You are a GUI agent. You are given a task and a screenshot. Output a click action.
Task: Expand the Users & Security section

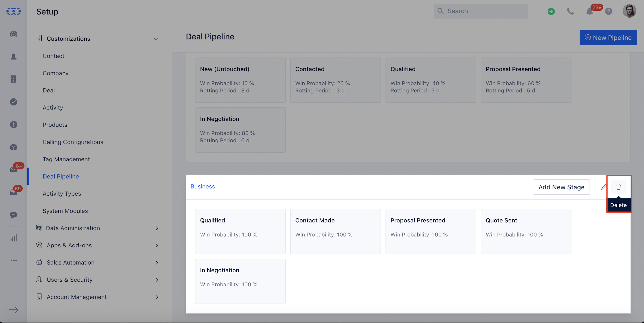(157, 280)
